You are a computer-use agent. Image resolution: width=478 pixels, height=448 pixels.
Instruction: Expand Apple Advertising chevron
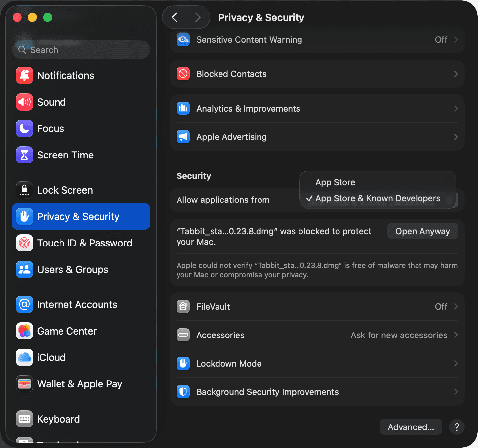tap(456, 137)
